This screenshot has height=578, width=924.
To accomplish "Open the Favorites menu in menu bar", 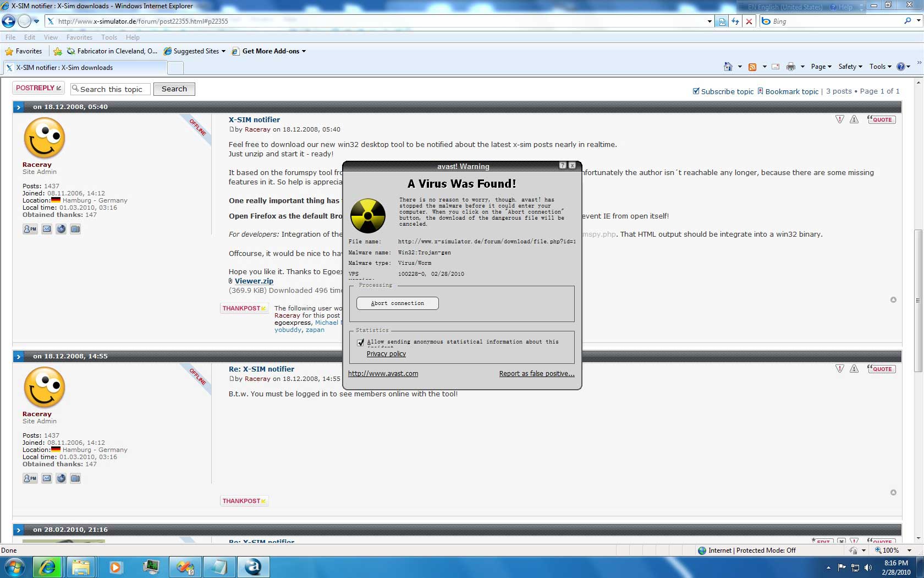I will coord(79,37).
